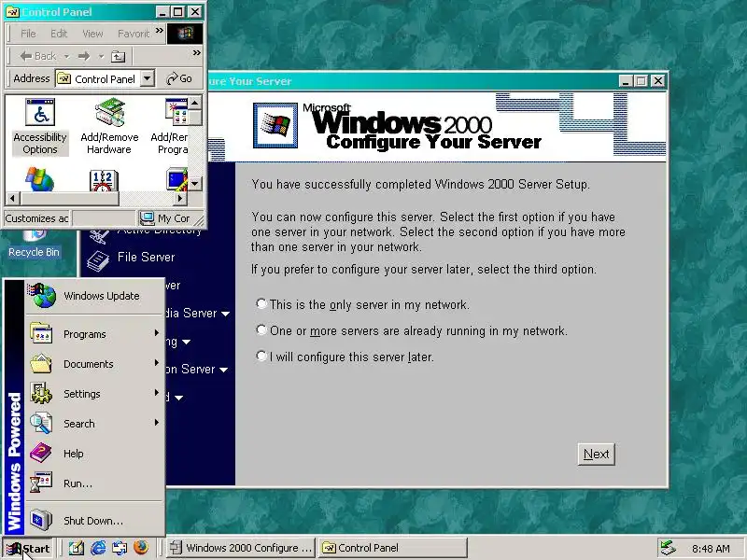Click the 'Customizes ac' status bar text
Screen dimensions: 747x560
(x=36, y=218)
